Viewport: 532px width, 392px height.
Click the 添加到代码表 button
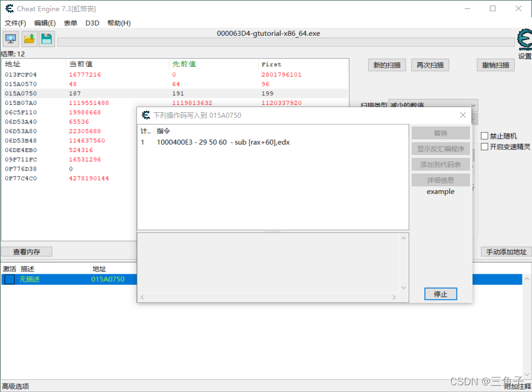441,164
